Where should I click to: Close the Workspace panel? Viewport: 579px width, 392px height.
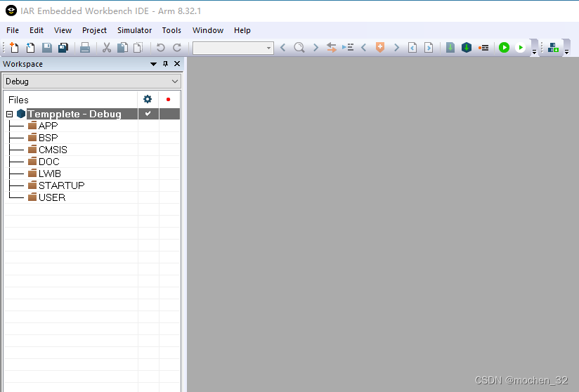(x=177, y=64)
